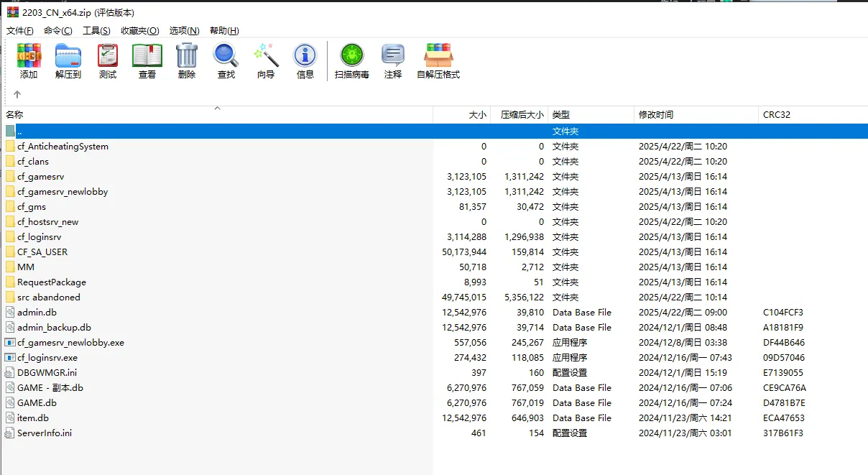The height and width of the screenshot is (475, 868).
Task: Click CRC32 value DF44B646
Action: coord(784,342)
